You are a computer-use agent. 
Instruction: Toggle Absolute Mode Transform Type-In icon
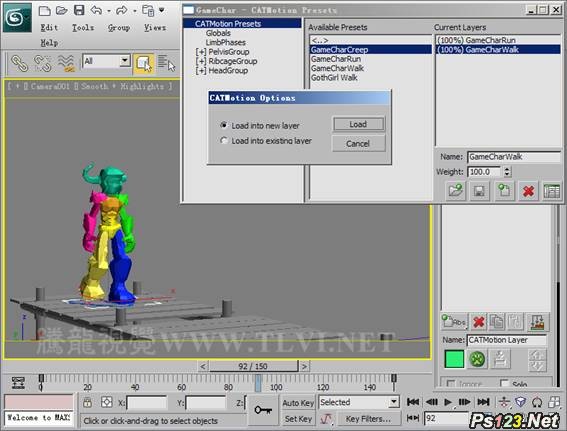pyautogui.click(x=106, y=402)
